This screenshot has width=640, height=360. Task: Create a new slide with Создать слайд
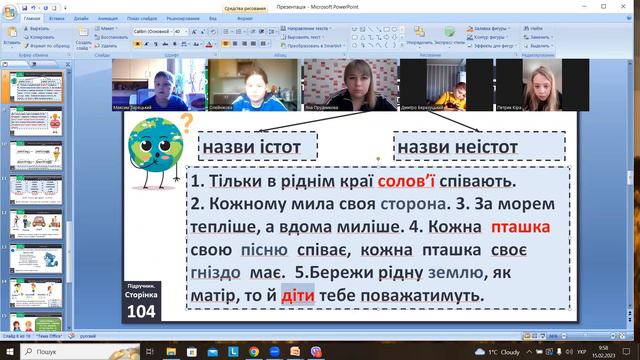[83, 39]
